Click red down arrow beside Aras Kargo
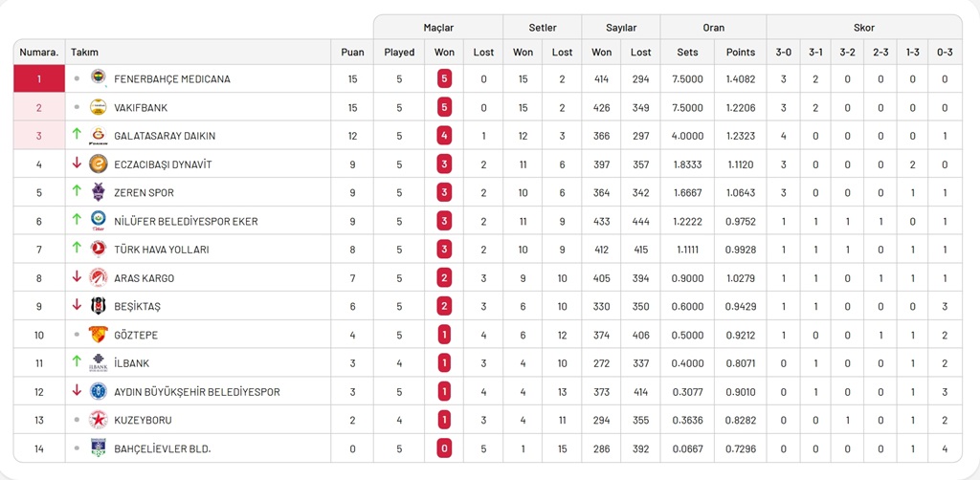 click(x=77, y=277)
